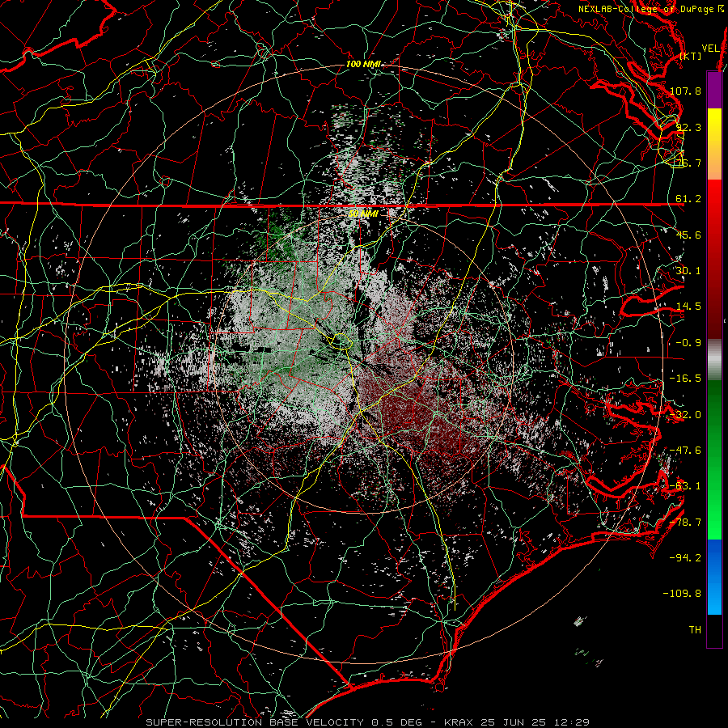Viewport: 728px width, 728px height.
Task: Click the 76.7 velocity scale value
Action: 688,163
